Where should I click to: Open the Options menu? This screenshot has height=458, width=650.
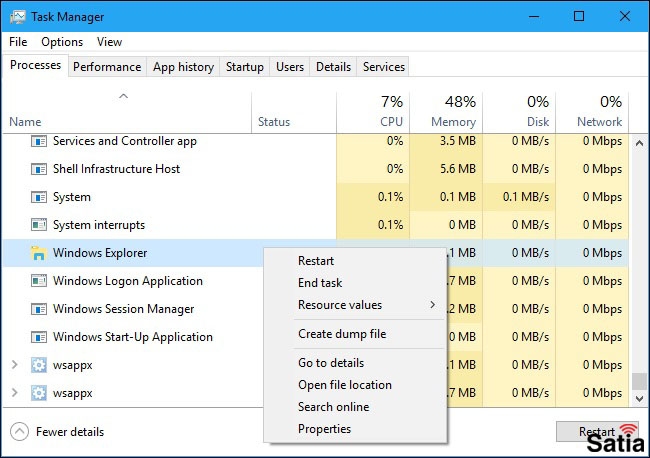pos(62,42)
